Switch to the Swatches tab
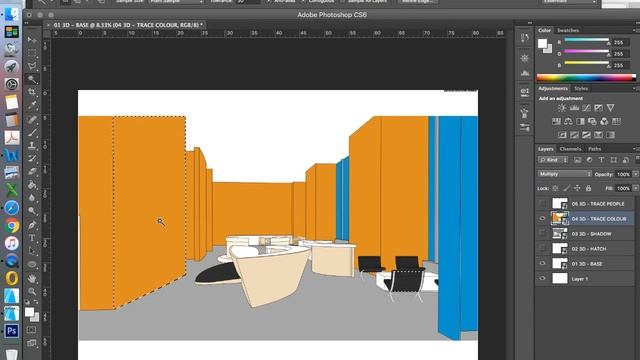Screen dimensions: 640x360 568,30
